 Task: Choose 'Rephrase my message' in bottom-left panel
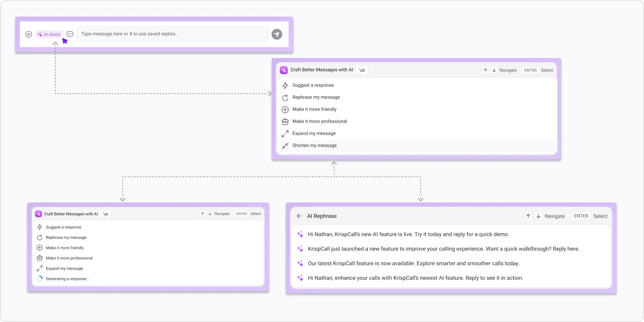[x=149, y=237]
